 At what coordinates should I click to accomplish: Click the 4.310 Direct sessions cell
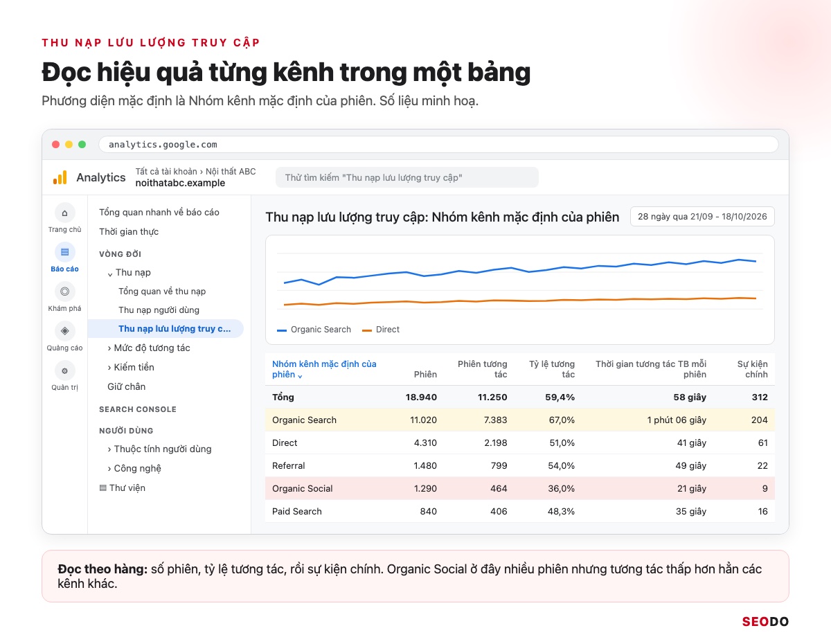click(425, 442)
